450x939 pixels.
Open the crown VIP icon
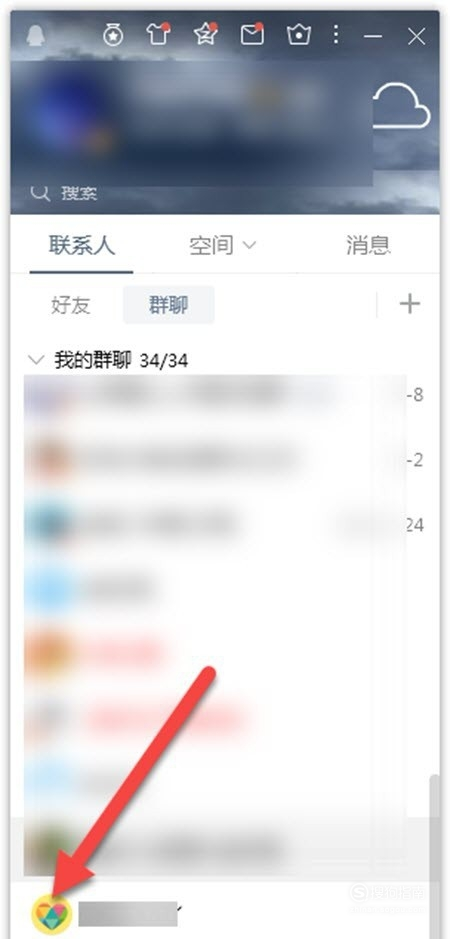tap(298, 35)
